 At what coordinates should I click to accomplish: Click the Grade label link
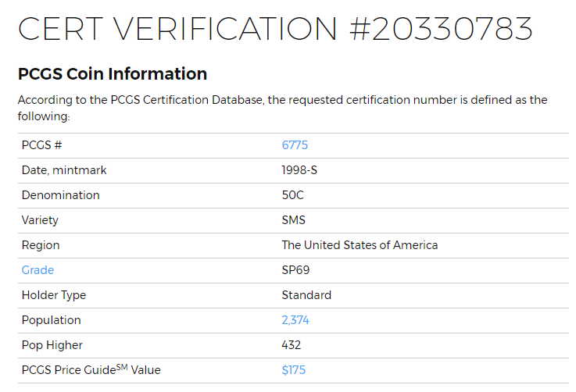[38, 270]
